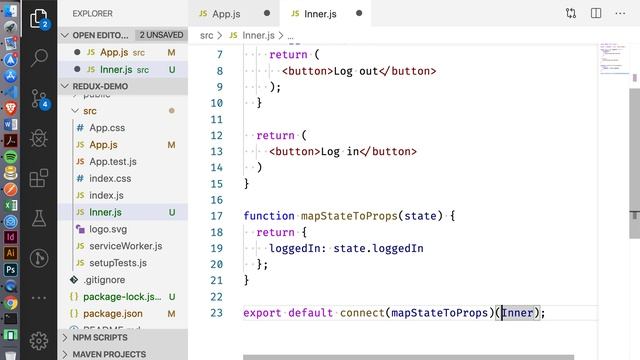
Task: Click the vertical editor scrollbar thumb
Action: tap(634, 163)
